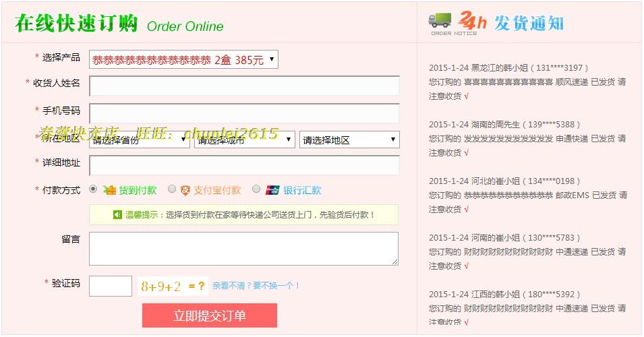Select 支付宝付款 payment radio button
The height and width of the screenshot is (337, 644).
(172, 189)
